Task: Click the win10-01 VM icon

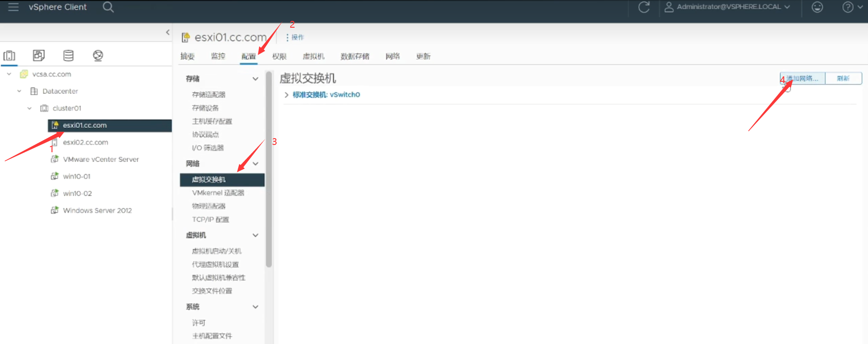Action: pyautogui.click(x=54, y=176)
